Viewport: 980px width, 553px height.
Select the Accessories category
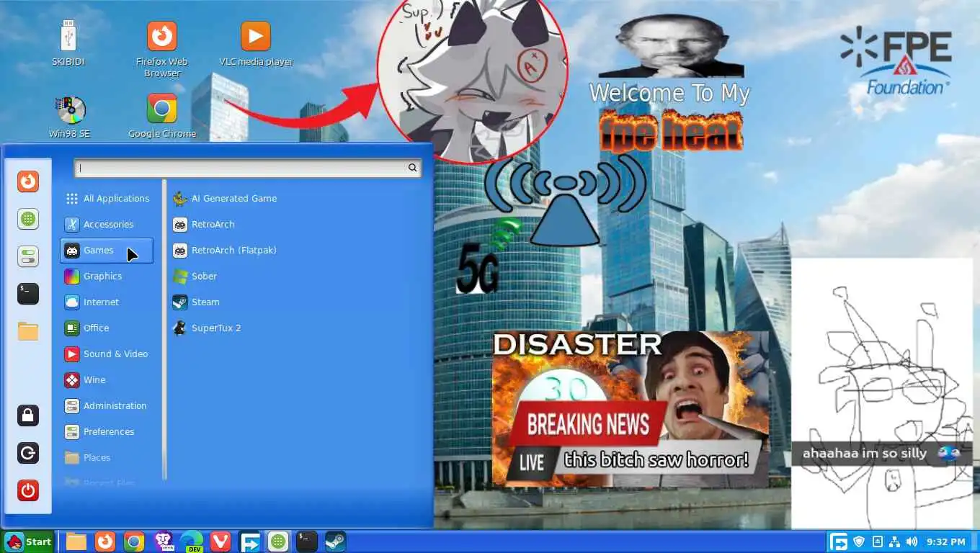[107, 225]
